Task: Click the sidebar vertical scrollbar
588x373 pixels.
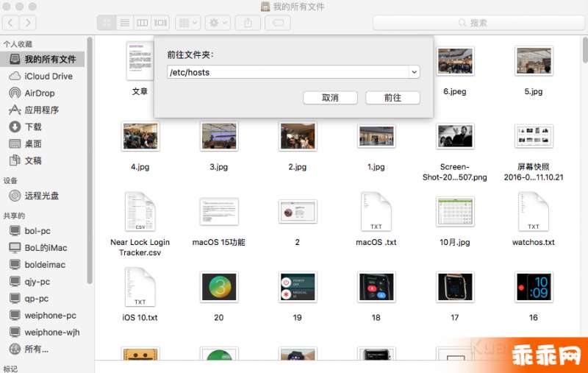Action: tap(90, 160)
